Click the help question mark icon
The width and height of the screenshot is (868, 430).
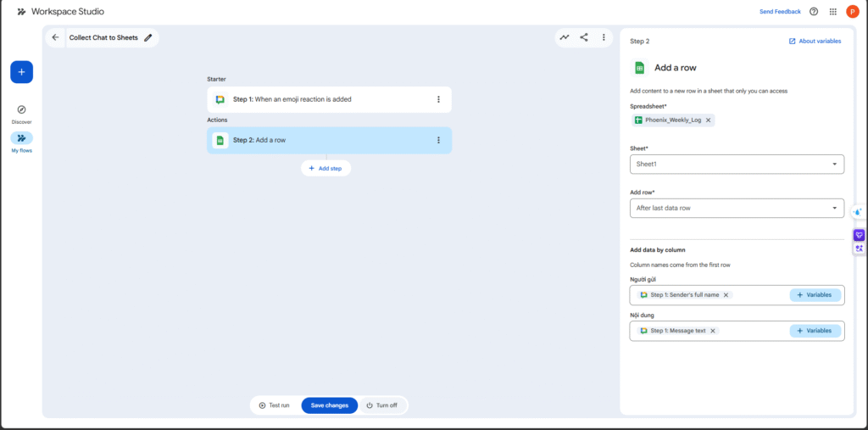click(814, 12)
